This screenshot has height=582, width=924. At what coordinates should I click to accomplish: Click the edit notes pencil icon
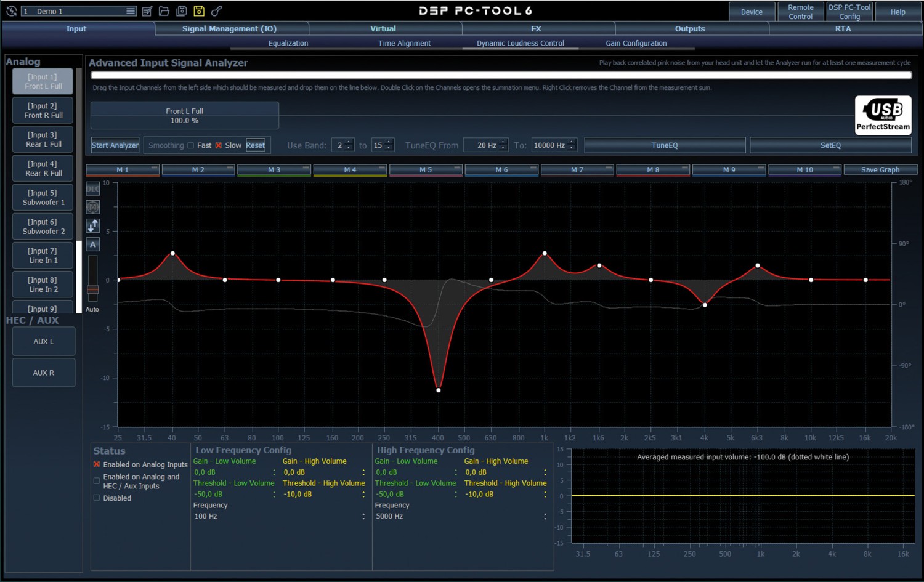click(147, 11)
